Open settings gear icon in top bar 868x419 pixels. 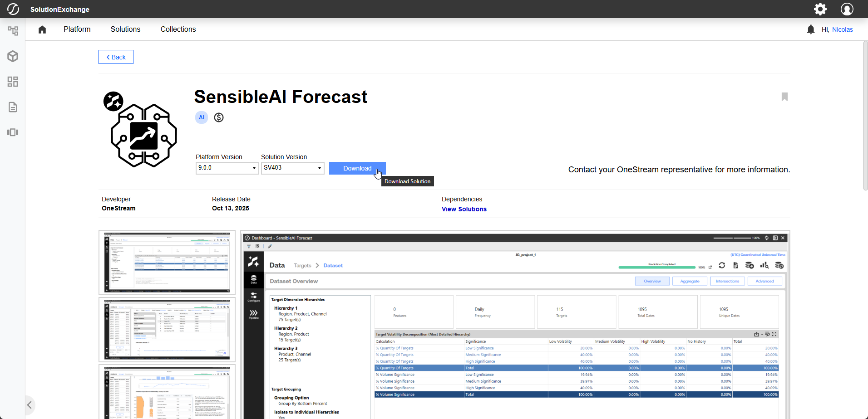pyautogui.click(x=820, y=9)
